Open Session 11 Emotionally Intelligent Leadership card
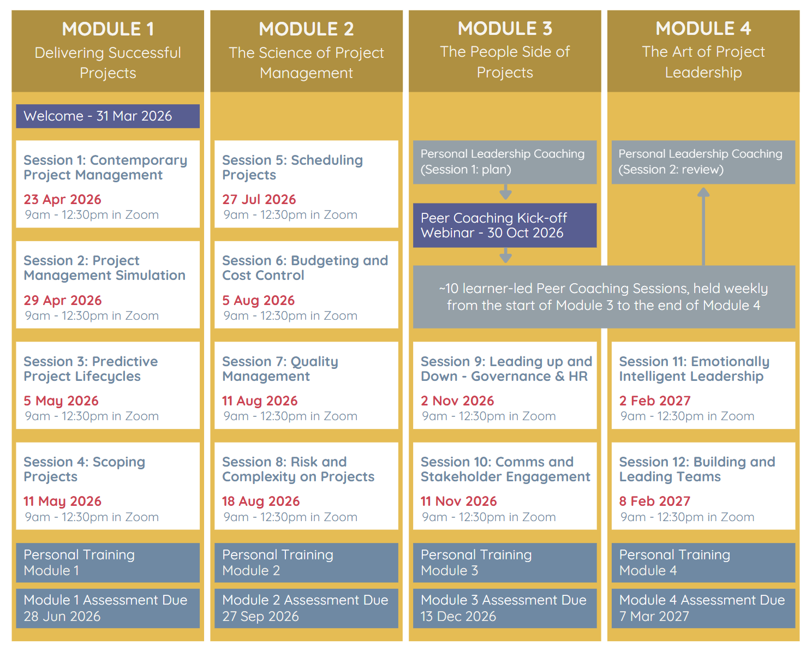Image resolution: width=812 pixels, height=651 pixels. (703, 385)
